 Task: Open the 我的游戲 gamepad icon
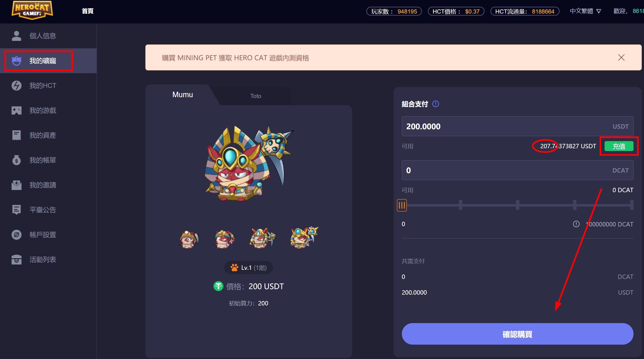17,110
